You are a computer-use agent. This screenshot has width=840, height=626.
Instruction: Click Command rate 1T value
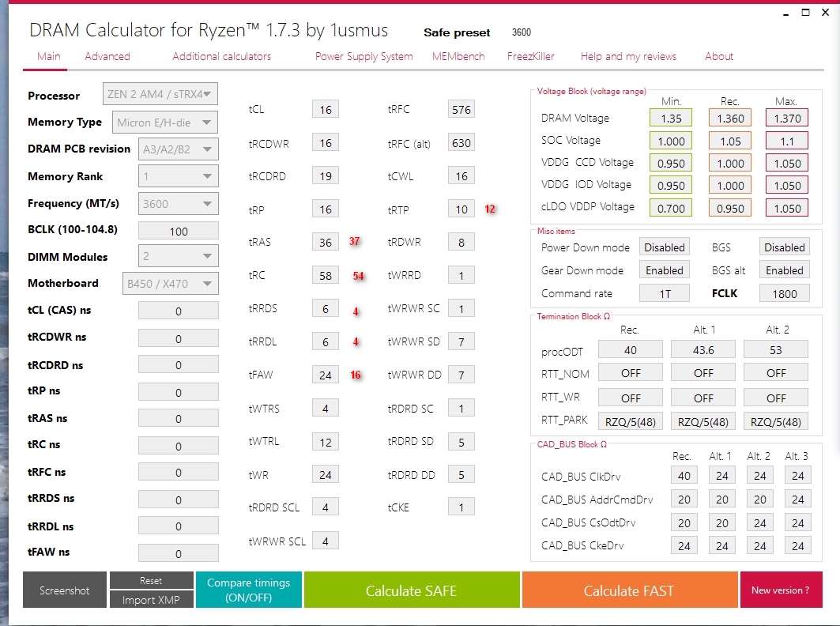665,293
